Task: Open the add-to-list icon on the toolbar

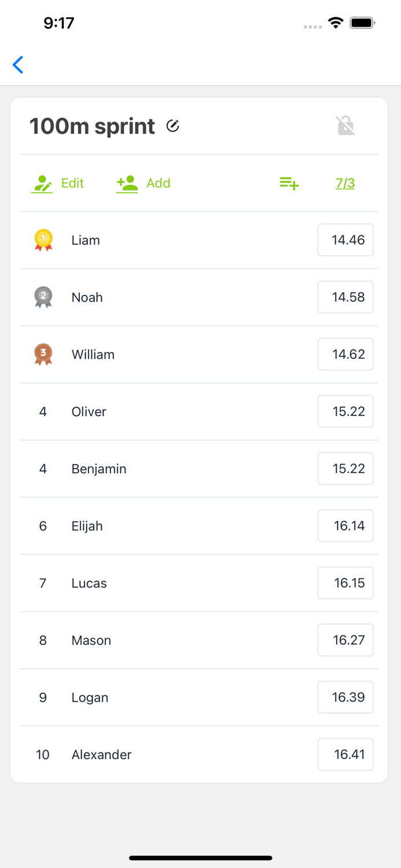Action: tap(288, 183)
